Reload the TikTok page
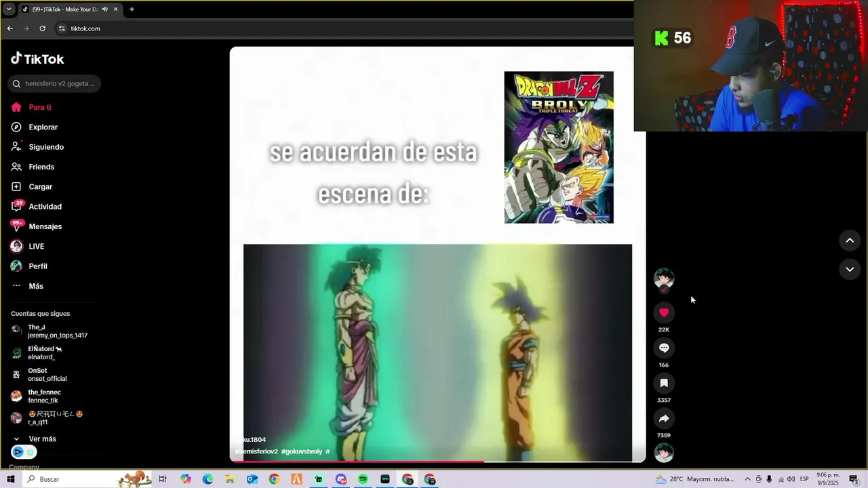The image size is (868, 488). pos(42,28)
